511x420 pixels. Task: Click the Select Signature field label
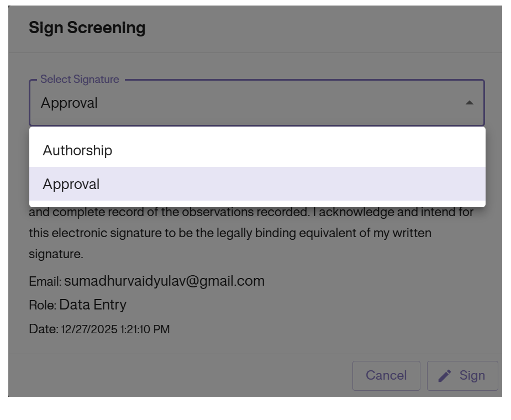pyautogui.click(x=80, y=80)
